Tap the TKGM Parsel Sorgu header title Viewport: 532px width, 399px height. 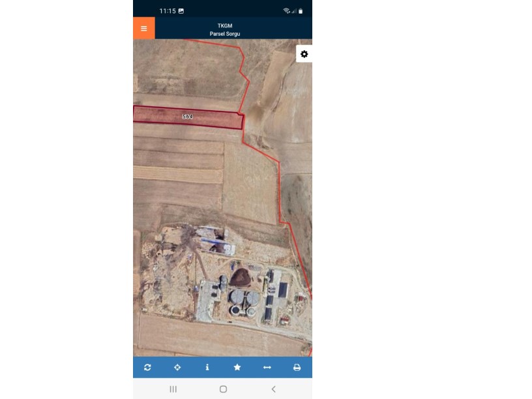225,29
